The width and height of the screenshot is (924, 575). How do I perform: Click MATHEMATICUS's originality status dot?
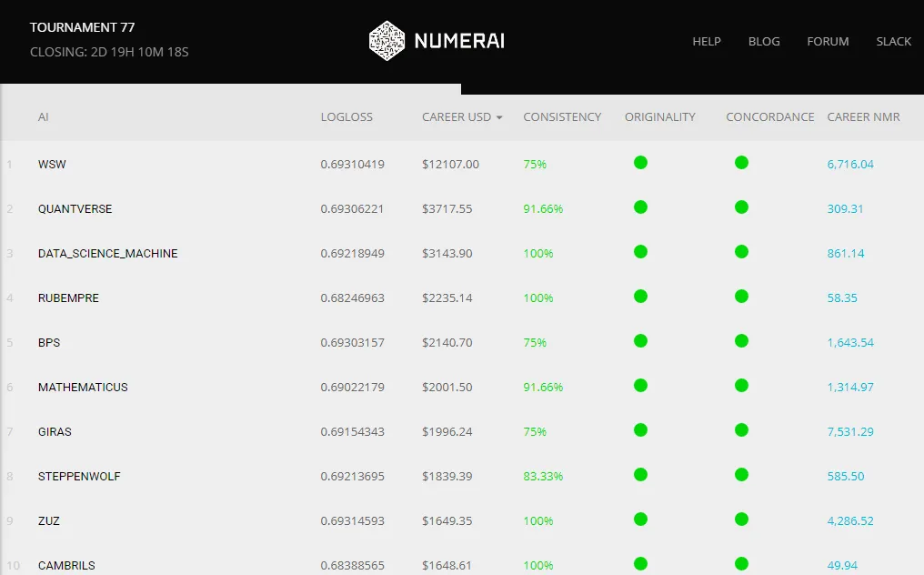tap(640, 385)
